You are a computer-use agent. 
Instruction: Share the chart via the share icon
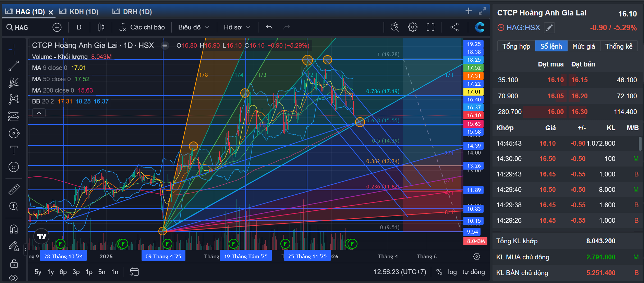click(454, 27)
